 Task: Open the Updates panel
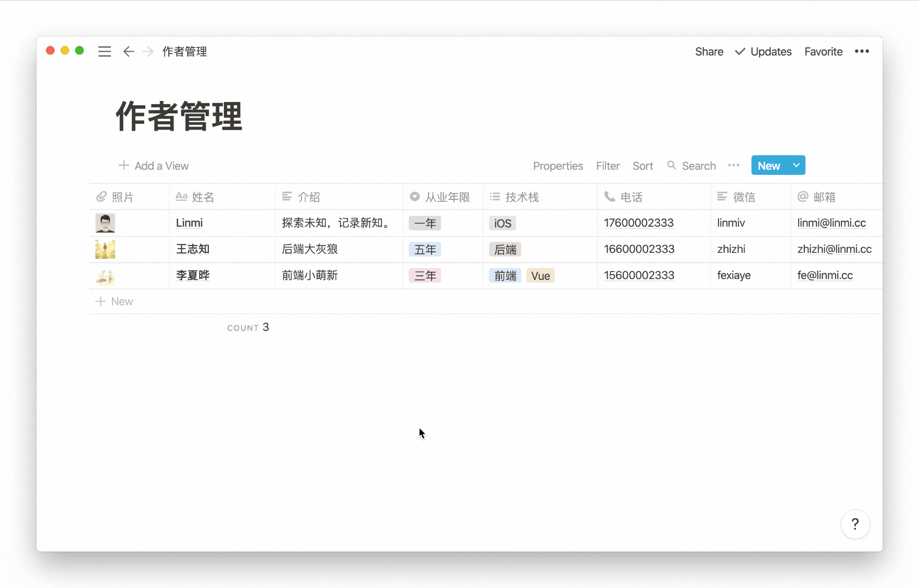coord(771,52)
